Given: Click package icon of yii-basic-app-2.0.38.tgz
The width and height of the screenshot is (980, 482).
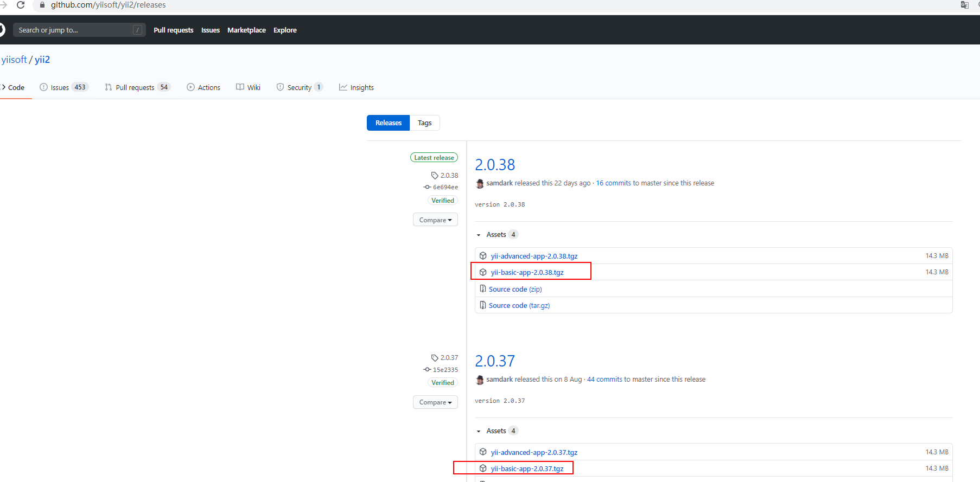Looking at the screenshot, I should pos(483,272).
